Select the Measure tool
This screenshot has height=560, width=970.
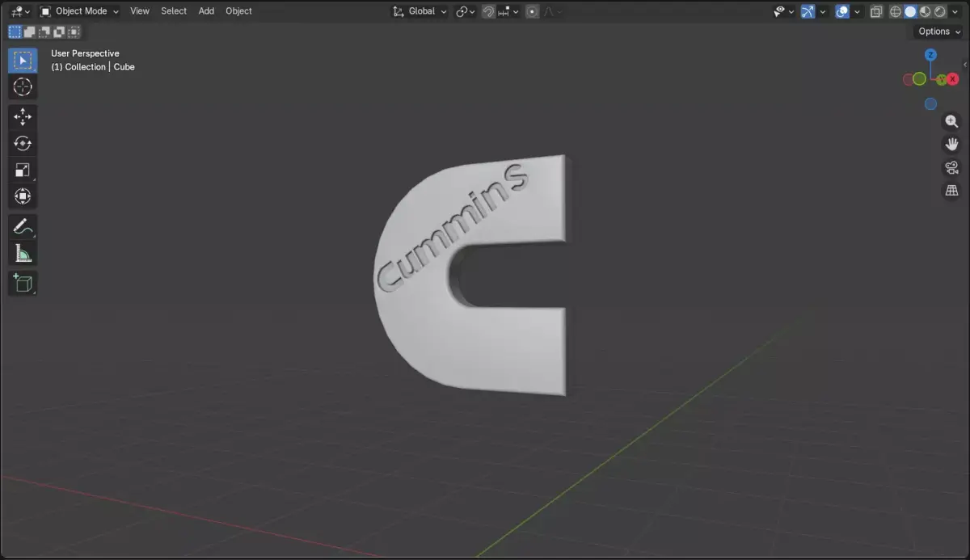tap(23, 254)
